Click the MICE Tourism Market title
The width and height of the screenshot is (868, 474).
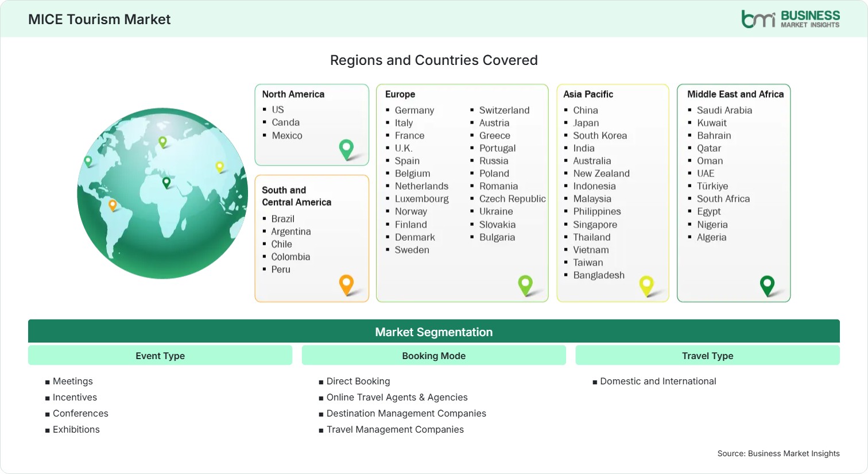point(99,20)
